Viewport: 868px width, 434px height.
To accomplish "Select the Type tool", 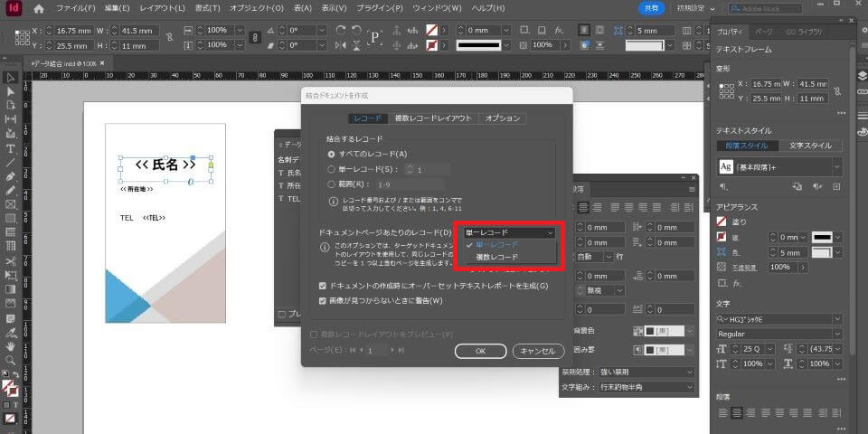I will [10, 148].
